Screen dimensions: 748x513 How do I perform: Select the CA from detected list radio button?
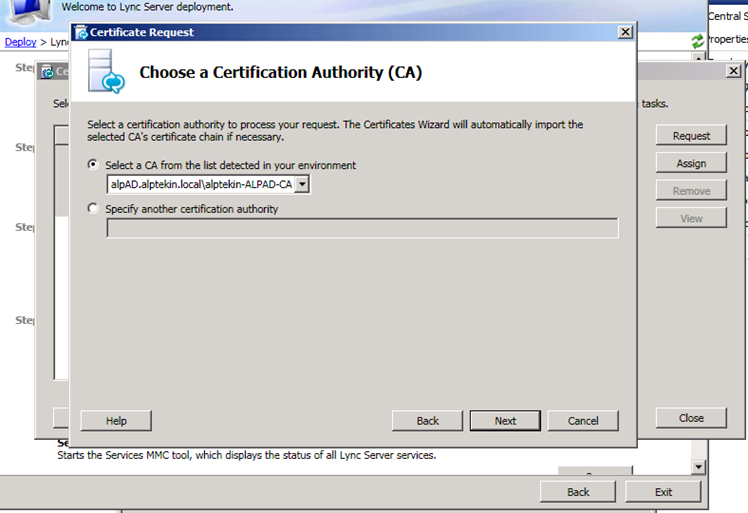[x=93, y=165]
